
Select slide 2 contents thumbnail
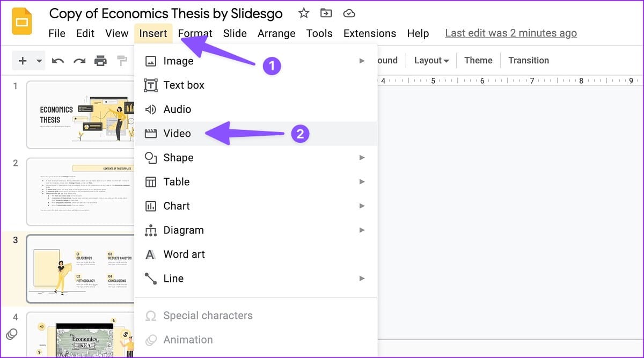80,192
